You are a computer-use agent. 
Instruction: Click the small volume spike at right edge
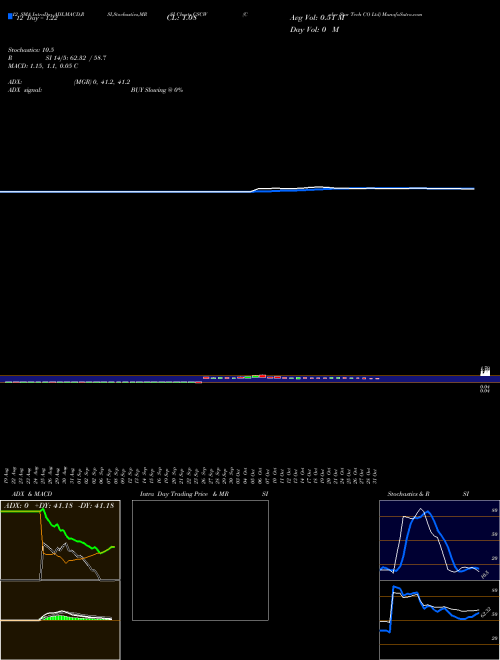pos(485,371)
